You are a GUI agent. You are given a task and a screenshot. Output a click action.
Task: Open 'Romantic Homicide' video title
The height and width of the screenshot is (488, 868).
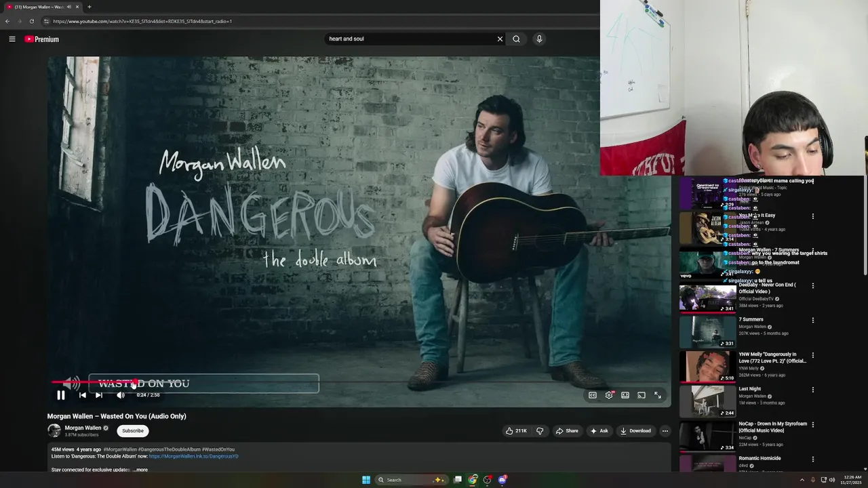pyautogui.click(x=759, y=458)
